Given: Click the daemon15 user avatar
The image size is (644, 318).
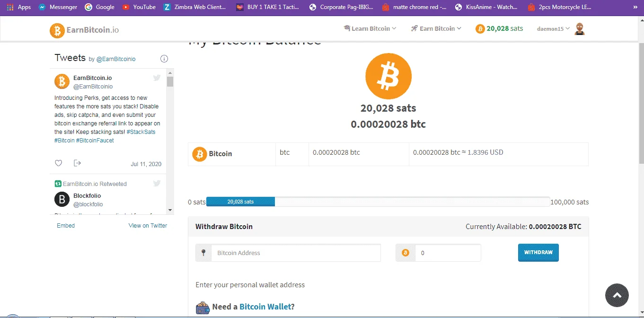Looking at the screenshot, I should [580, 28].
